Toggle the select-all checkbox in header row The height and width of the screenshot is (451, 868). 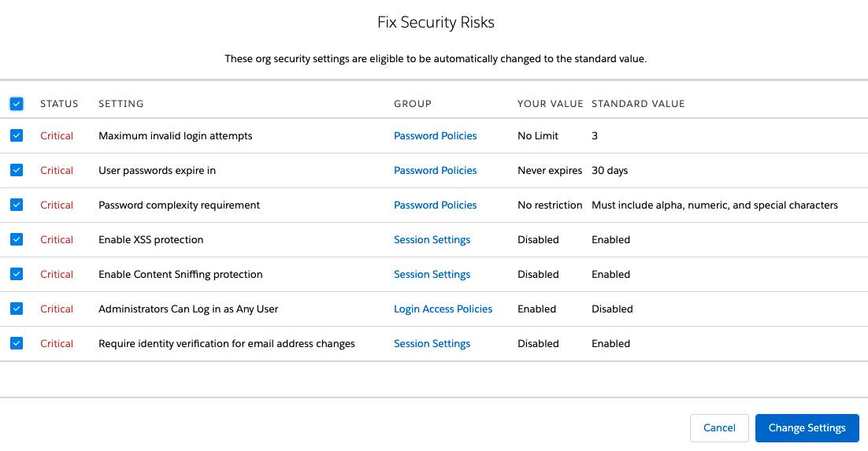(17, 104)
